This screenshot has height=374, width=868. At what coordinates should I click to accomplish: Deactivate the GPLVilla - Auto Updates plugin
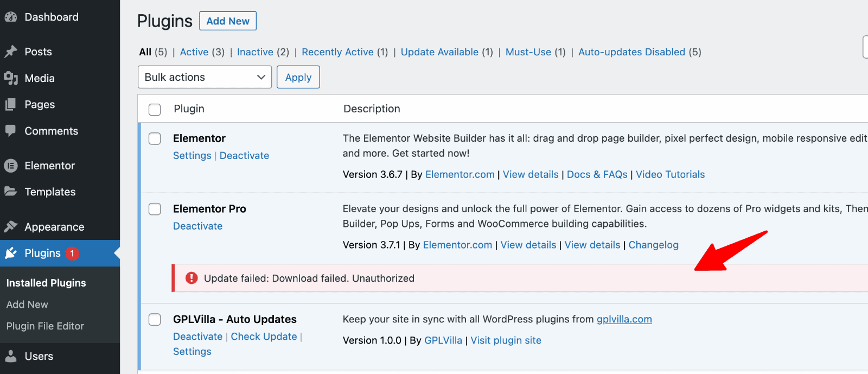click(197, 337)
